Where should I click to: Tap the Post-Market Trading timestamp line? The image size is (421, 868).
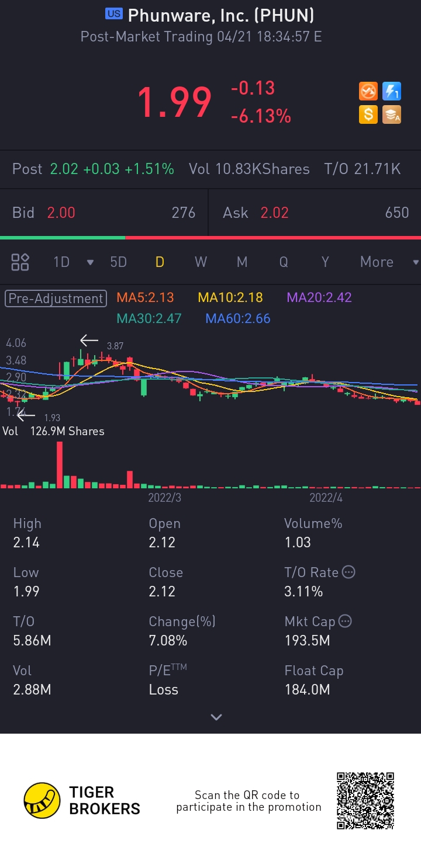tap(201, 37)
